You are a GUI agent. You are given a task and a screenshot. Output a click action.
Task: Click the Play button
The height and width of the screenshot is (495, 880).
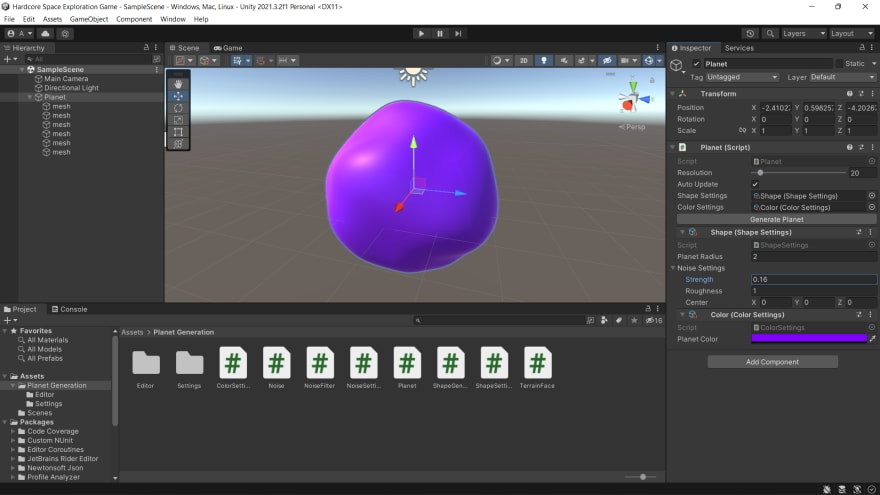click(421, 34)
